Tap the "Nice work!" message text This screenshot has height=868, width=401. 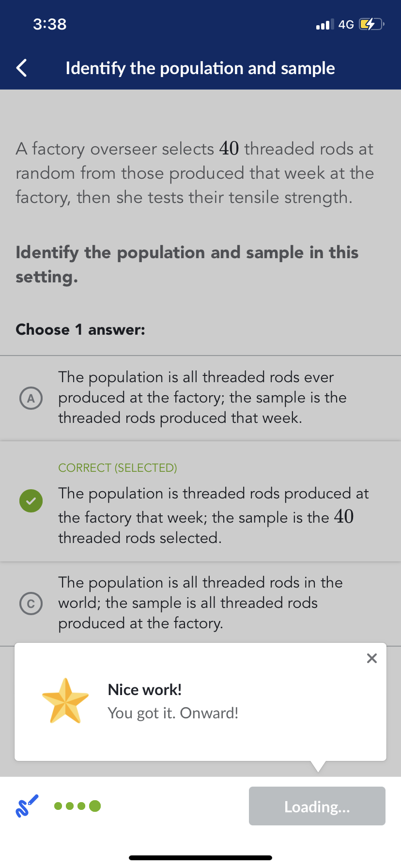tap(145, 690)
